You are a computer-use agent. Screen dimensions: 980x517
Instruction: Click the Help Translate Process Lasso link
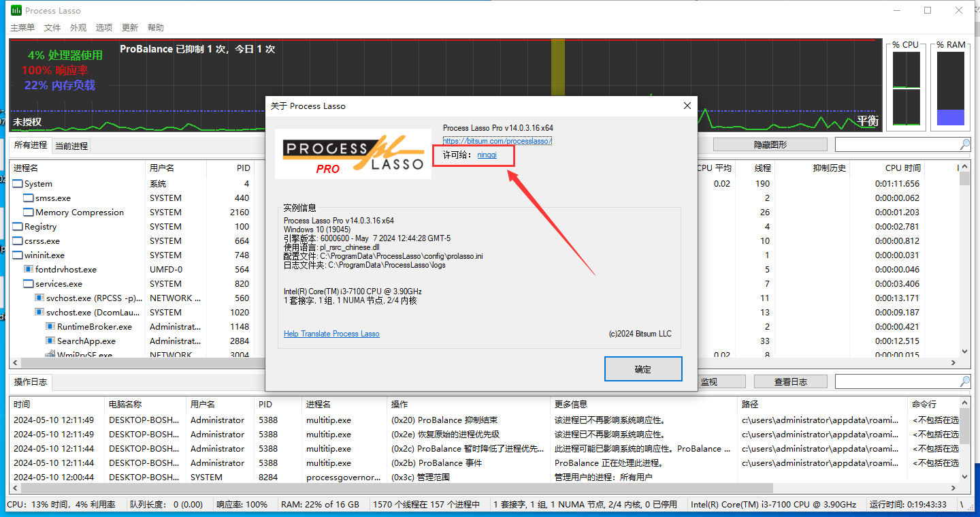[x=331, y=334]
